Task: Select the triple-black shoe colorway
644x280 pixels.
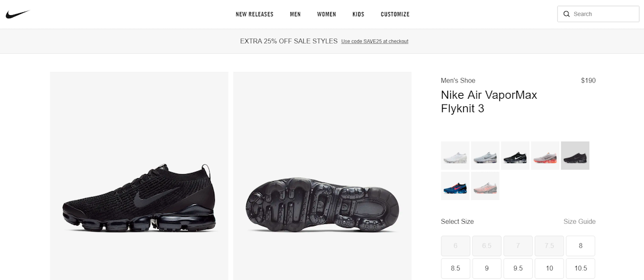Action: (x=575, y=155)
